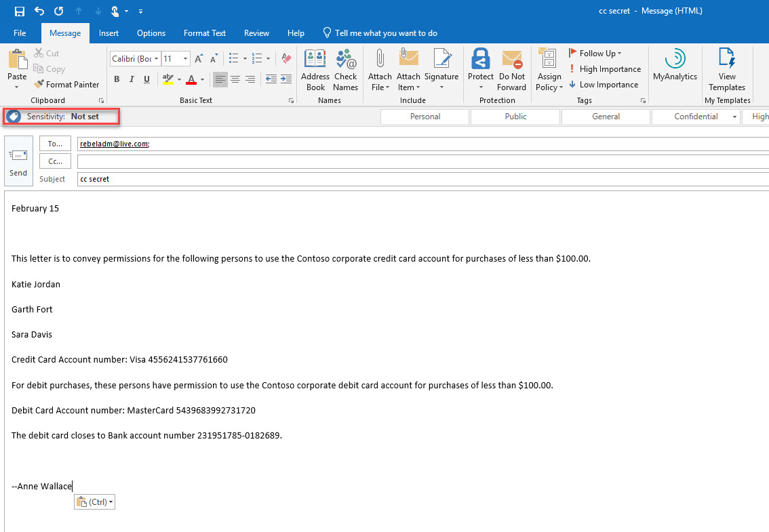Decrease the paragraph indent
This screenshot has height=532, width=769.
coord(271,79)
